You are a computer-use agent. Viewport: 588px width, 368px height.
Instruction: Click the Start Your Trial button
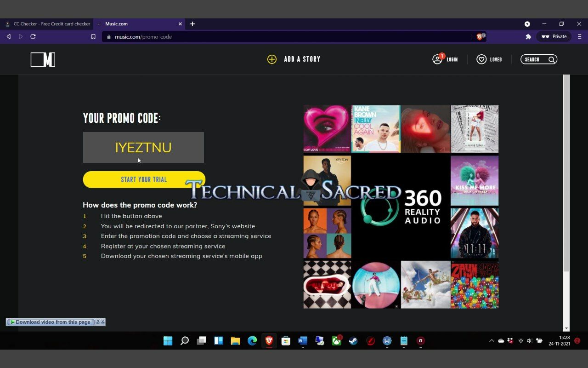tap(144, 179)
